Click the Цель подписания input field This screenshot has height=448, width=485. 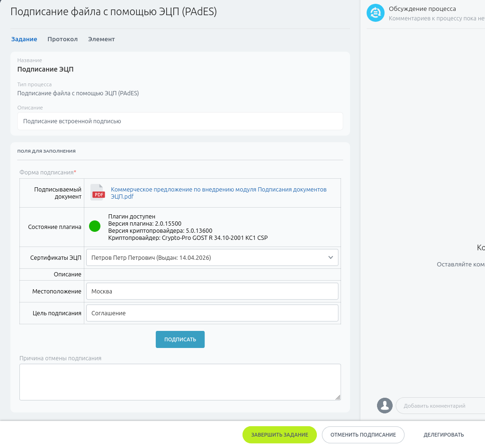coord(212,313)
